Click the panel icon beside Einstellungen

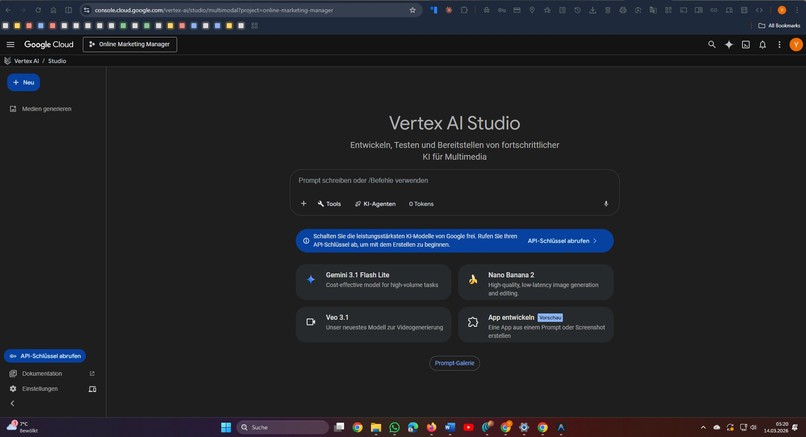click(x=93, y=389)
